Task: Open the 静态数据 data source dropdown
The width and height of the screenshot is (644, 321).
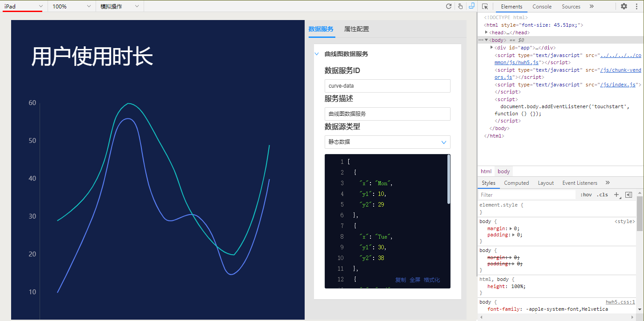Action: [387, 142]
